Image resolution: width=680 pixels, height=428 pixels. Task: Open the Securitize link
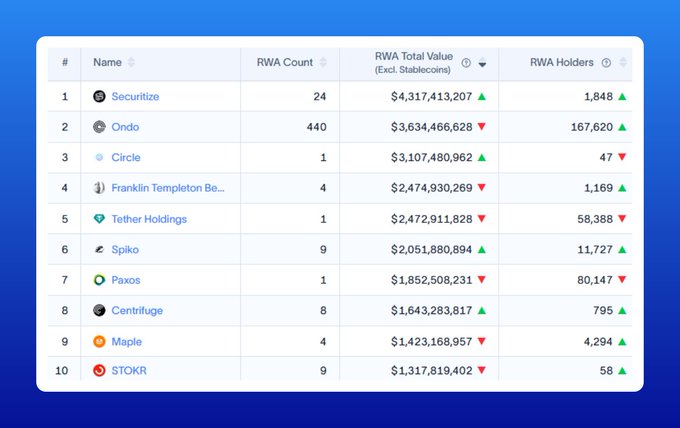135,96
